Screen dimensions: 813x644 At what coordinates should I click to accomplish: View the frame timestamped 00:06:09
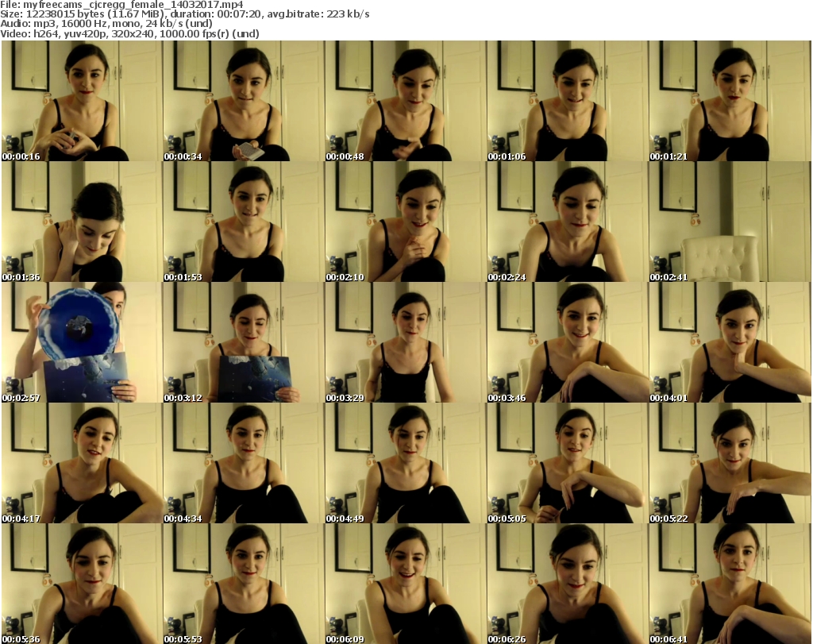pos(406,584)
